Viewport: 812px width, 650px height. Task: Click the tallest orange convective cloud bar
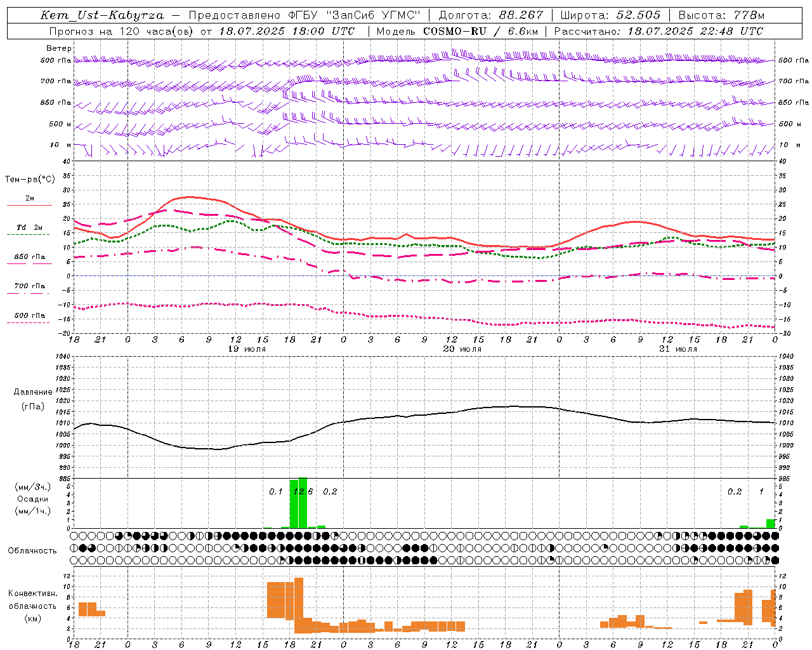coord(299,606)
